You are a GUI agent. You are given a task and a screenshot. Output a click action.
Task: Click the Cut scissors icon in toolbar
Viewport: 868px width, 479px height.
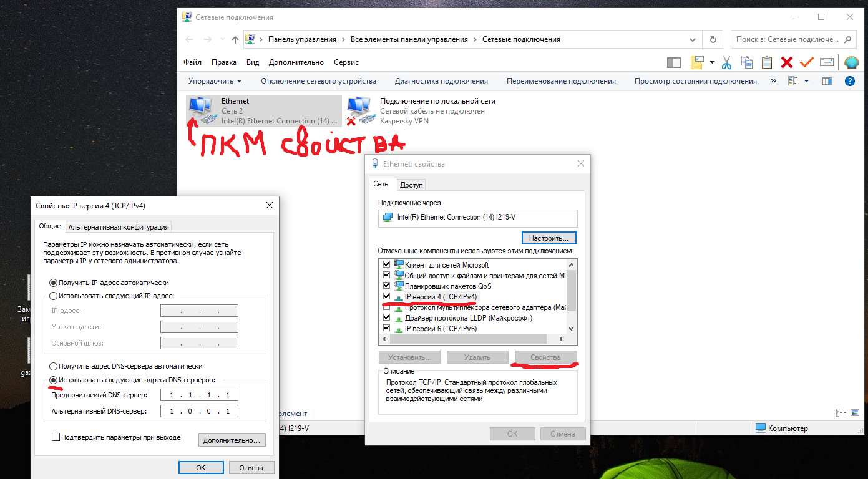pyautogui.click(x=726, y=62)
